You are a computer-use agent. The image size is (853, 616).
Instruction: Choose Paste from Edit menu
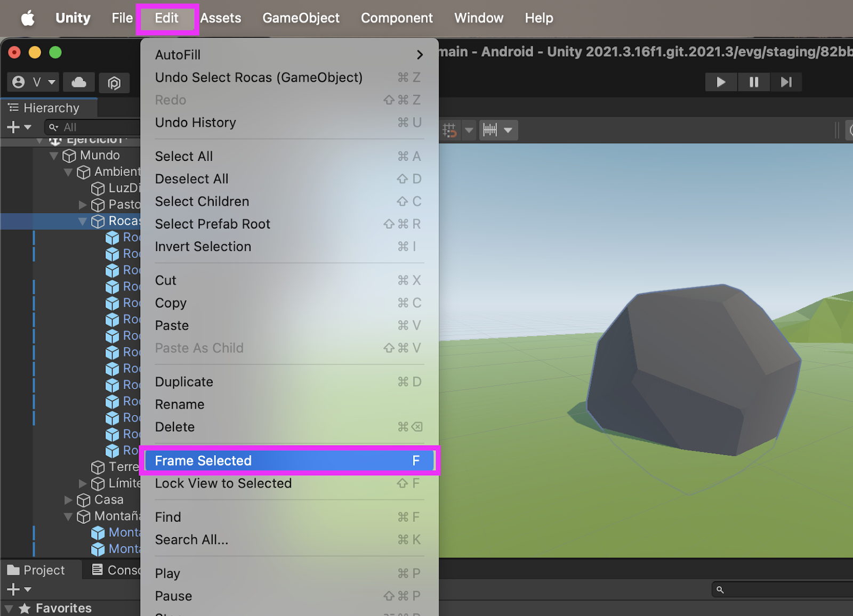point(289,326)
